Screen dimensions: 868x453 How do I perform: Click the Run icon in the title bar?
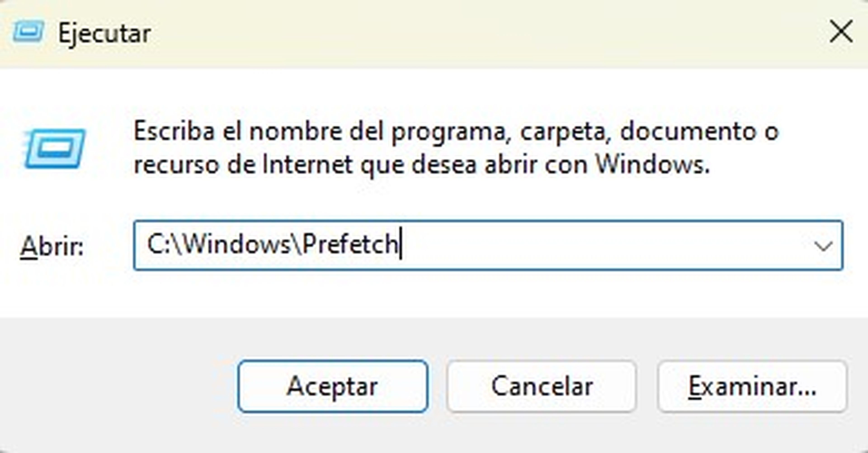(x=28, y=32)
